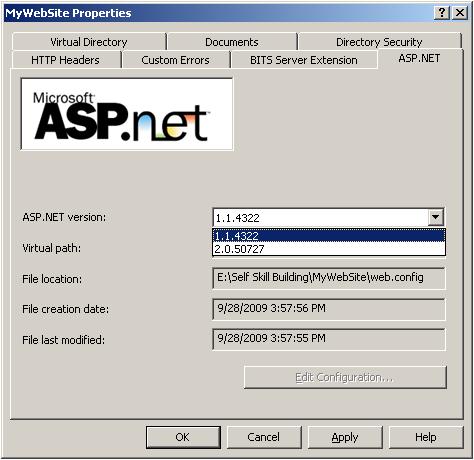Apply the property changes
Image resolution: width=474 pixels, height=460 pixels.
tap(345, 437)
